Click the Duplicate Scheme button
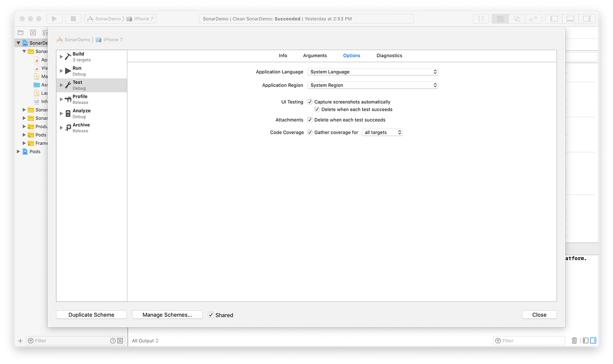613x364 pixels. [91, 315]
